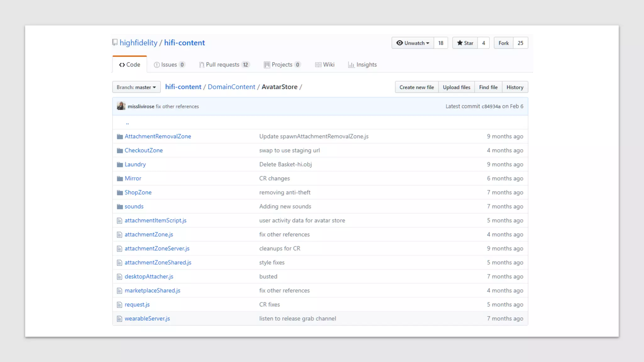Star the hifi-content repository

tap(465, 43)
